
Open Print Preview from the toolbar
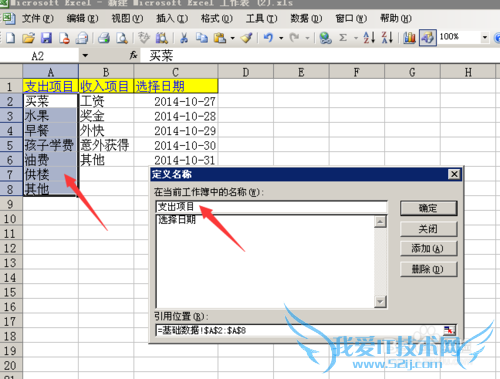pyautogui.click(x=122, y=38)
